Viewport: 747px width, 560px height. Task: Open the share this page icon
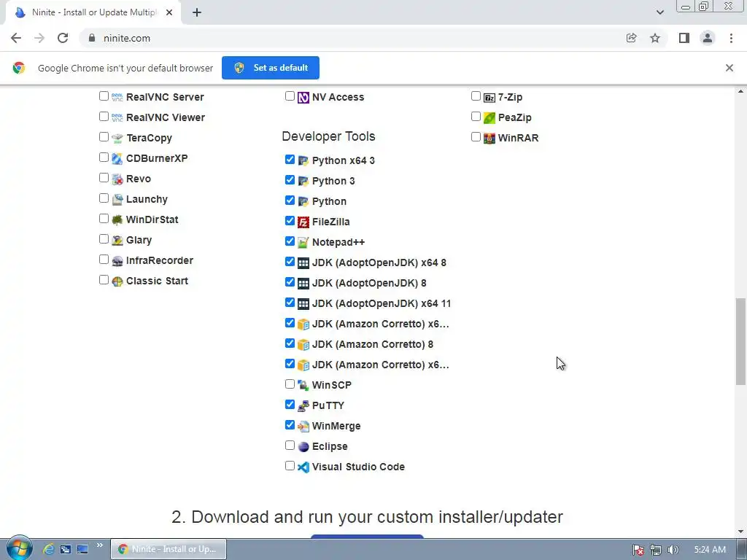click(631, 38)
